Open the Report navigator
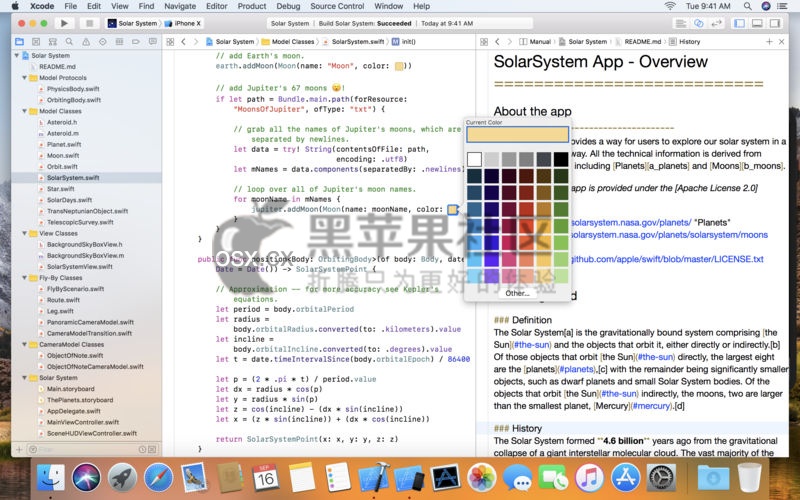The width and height of the screenshot is (800, 500). [x=153, y=42]
